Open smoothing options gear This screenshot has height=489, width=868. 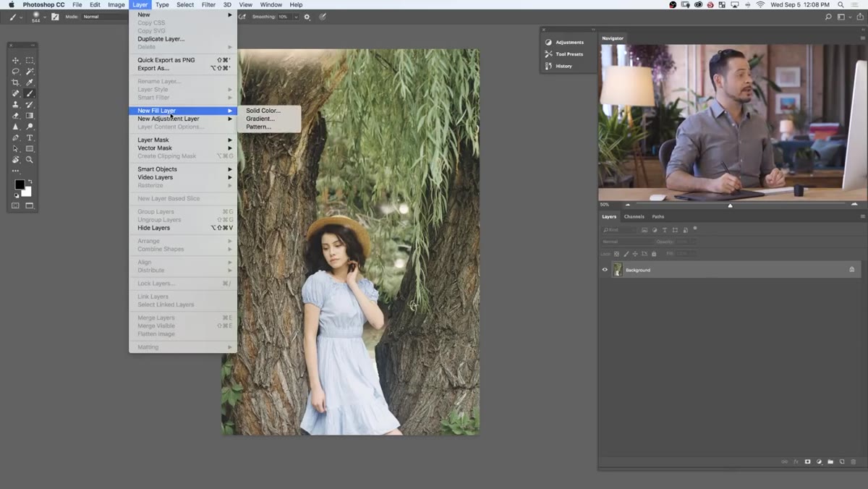(307, 17)
